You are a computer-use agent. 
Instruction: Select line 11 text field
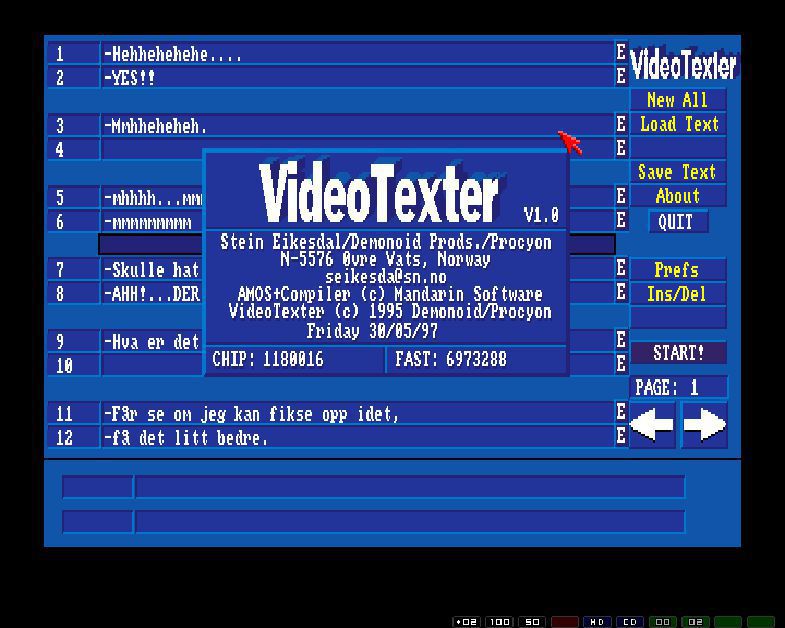(x=357, y=413)
